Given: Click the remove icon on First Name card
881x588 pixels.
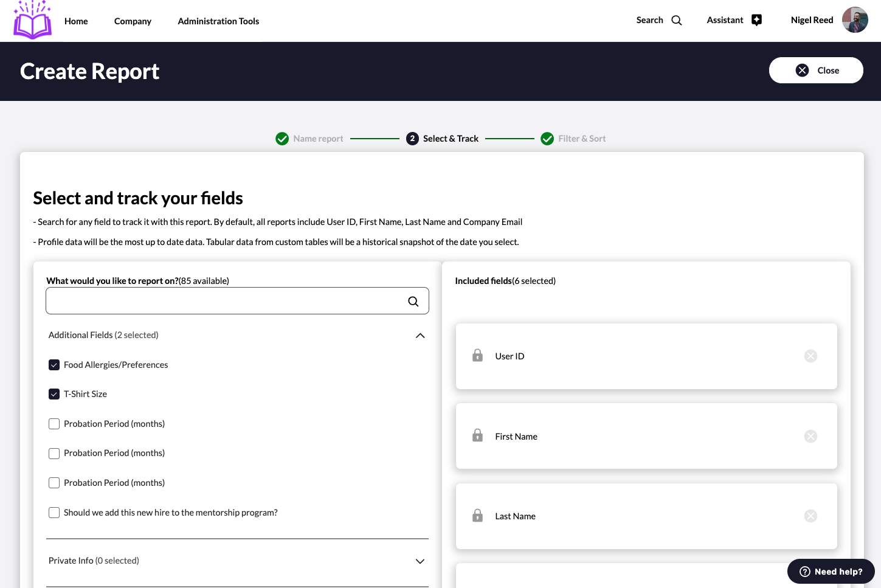Looking at the screenshot, I should pyautogui.click(x=810, y=437).
